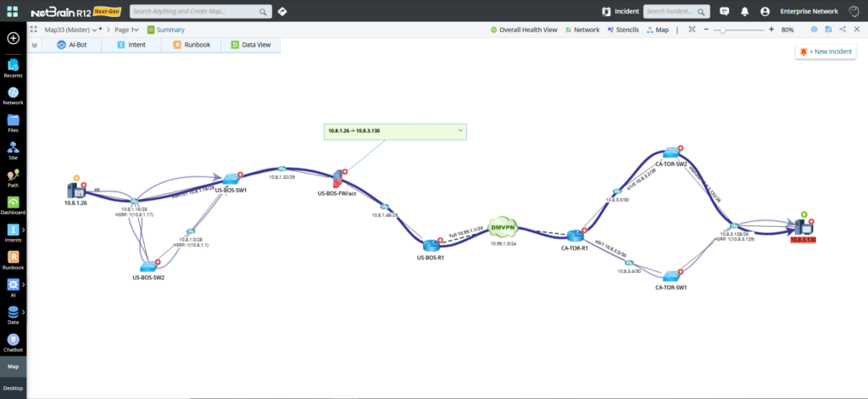Open Intents in the left sidebar

[14, 233]
